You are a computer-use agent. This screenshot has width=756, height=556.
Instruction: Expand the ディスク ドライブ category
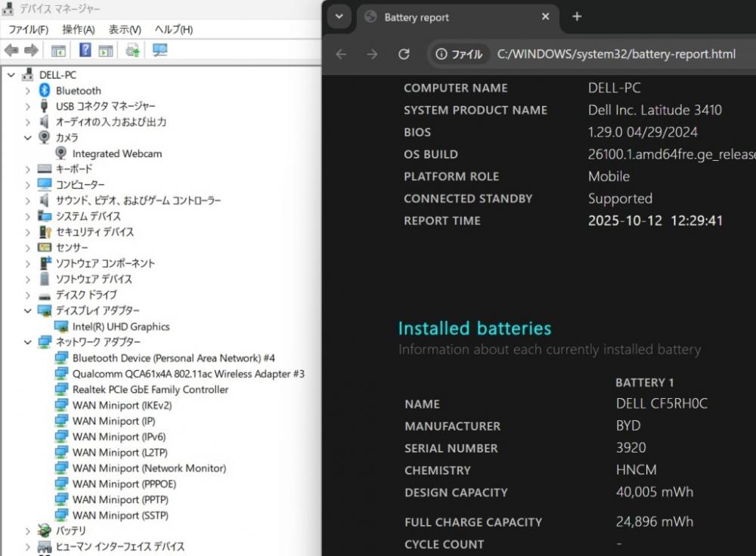(x=28, y=295)
